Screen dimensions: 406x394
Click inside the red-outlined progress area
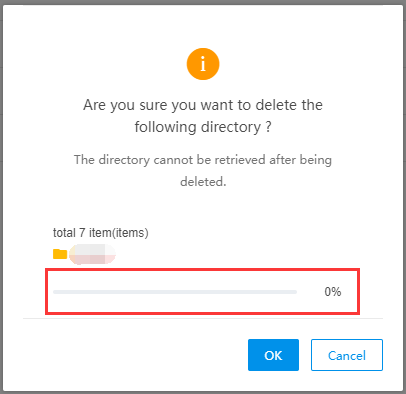pos(202,291)
